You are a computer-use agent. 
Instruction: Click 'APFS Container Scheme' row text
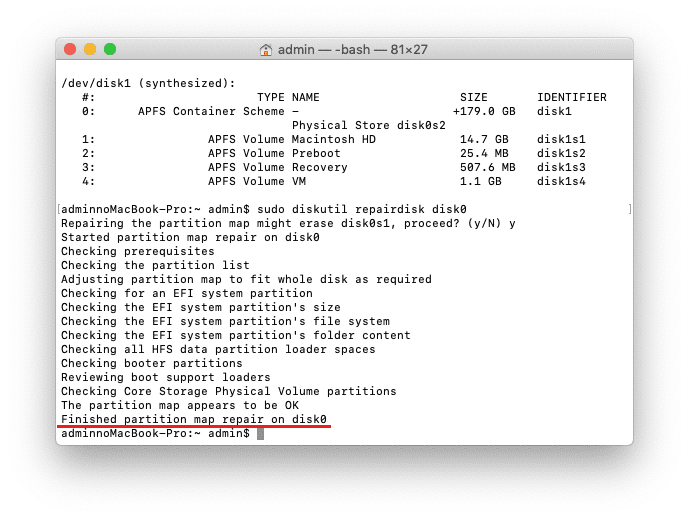(211, 111)
